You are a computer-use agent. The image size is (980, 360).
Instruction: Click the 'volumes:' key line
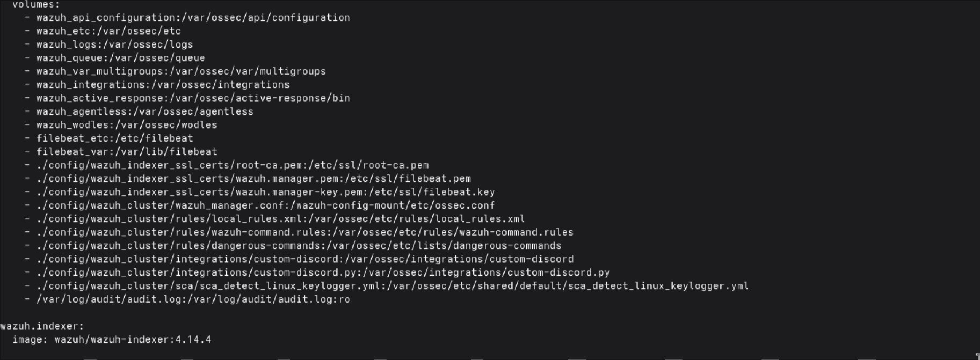[36, 5]
